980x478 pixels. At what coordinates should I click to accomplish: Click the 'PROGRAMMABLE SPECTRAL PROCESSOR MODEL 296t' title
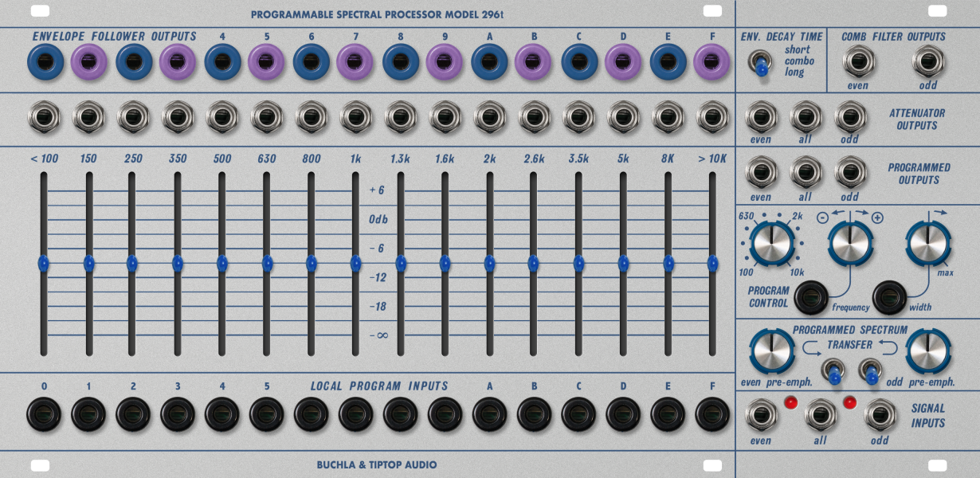[377, 14]
